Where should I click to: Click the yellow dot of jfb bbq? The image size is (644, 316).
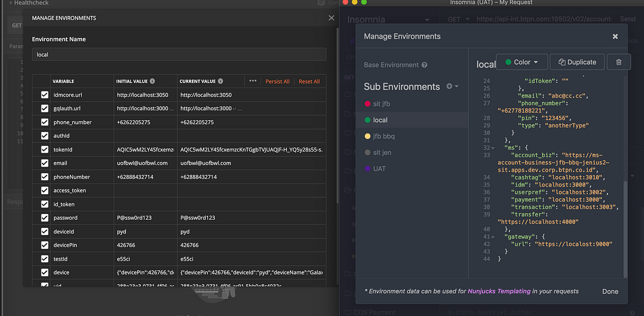coord(367,136)
